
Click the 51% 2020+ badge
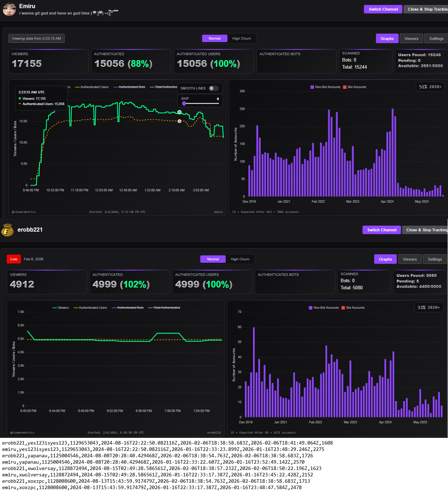(430, 87)
